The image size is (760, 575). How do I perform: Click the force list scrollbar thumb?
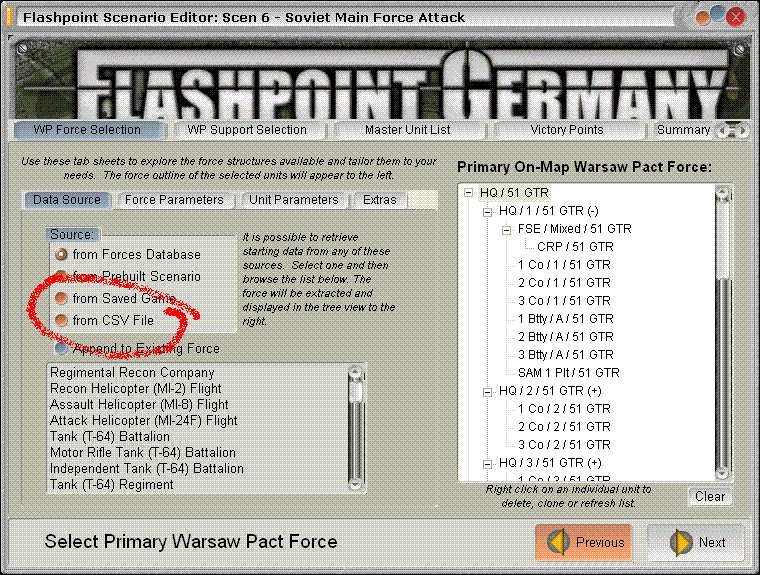pos(355,390)
